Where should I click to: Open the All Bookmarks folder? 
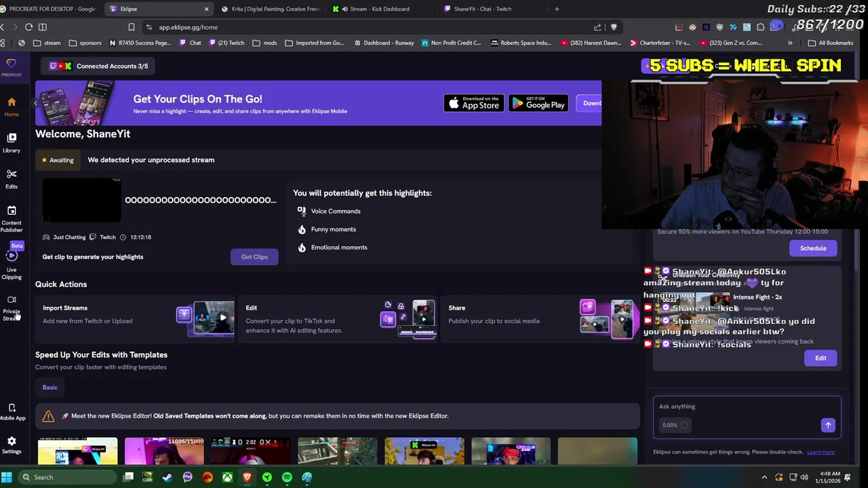pyautogui.click(x=831, y=43)
